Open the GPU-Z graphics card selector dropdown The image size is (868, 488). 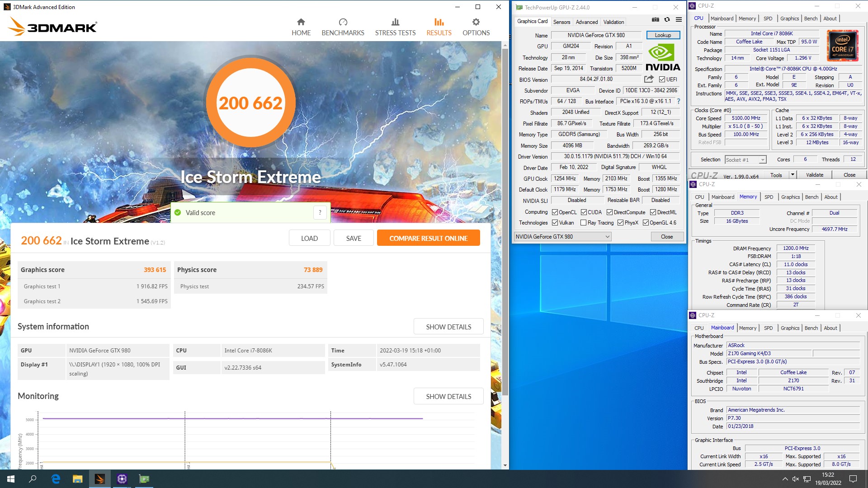[x=562, y=237]
